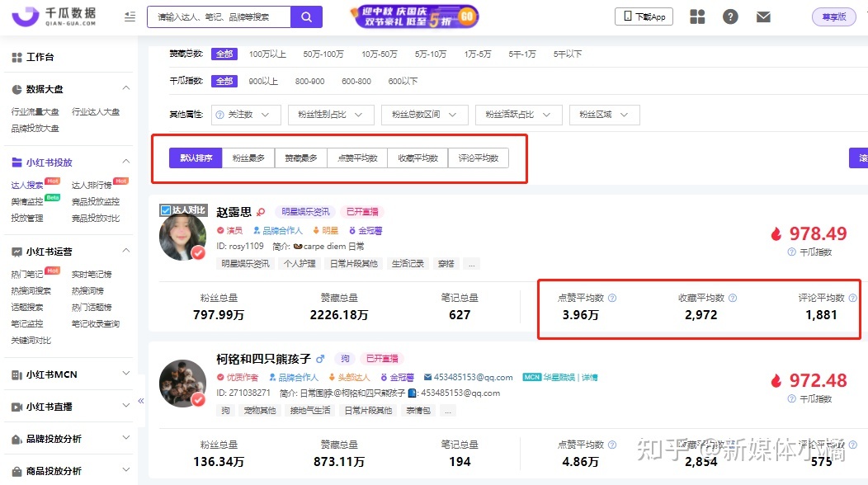Click the magnifier icon beside 赵露思
868x485 pixels.
coord(261,212)
